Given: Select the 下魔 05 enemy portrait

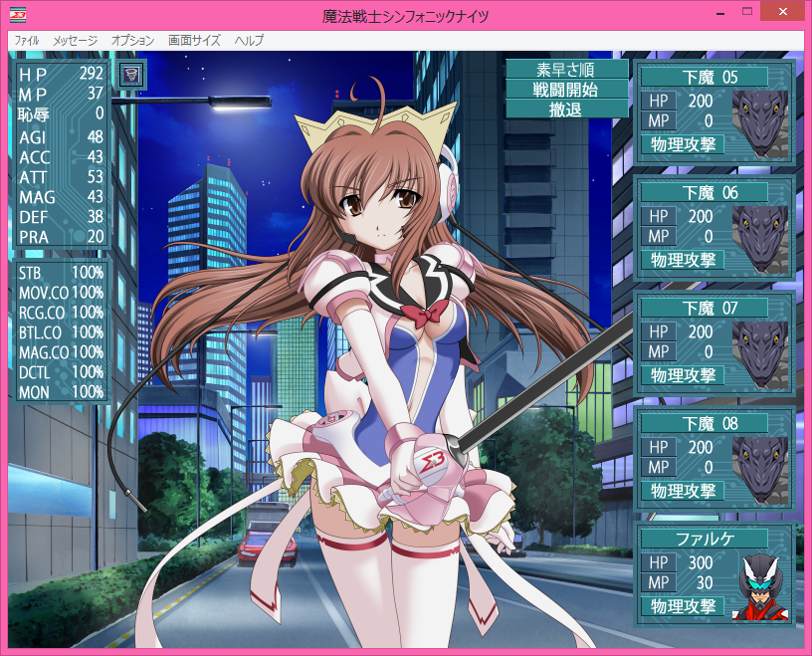Looking at the screenshot, I should 759,124.
